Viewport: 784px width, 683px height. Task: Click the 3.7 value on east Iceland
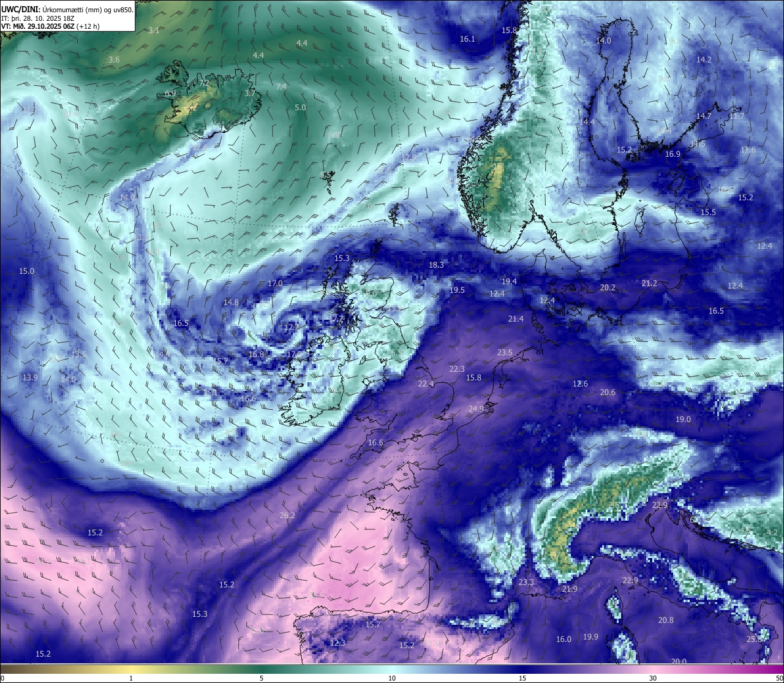(x=249, y=93)
